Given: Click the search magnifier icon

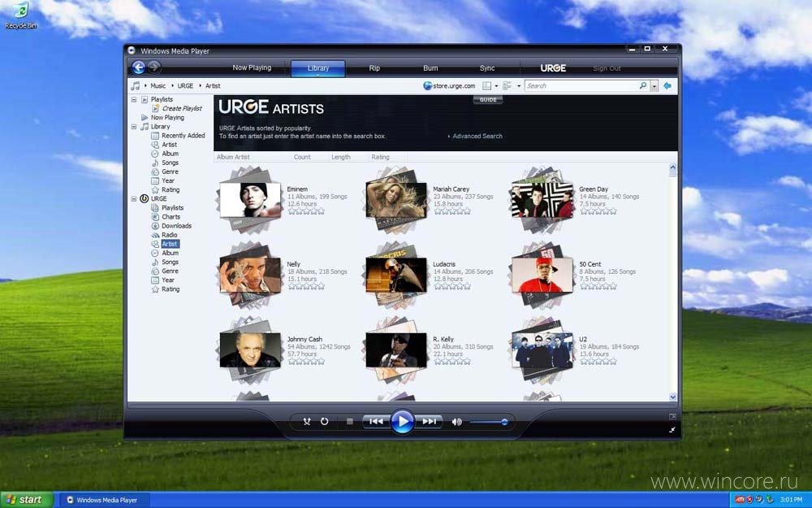Looking at the screenshot, I should coord(642,85).
